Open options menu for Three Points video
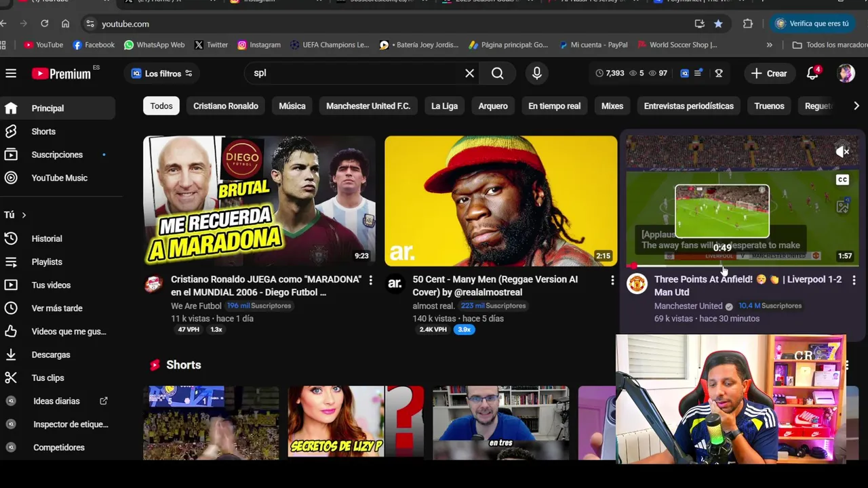This screenshot has width=868, height=488. pos(854,280)
